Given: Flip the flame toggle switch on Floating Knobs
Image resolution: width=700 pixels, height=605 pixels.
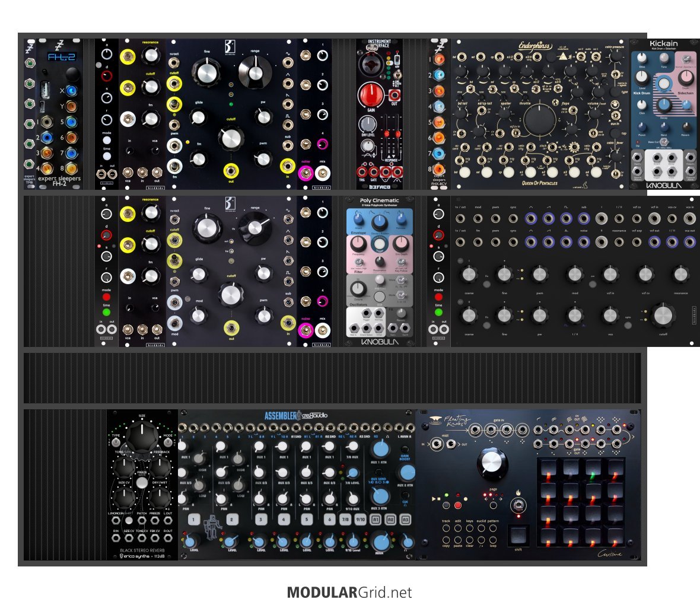Looking at the screenshot, I should coord(518,506).
